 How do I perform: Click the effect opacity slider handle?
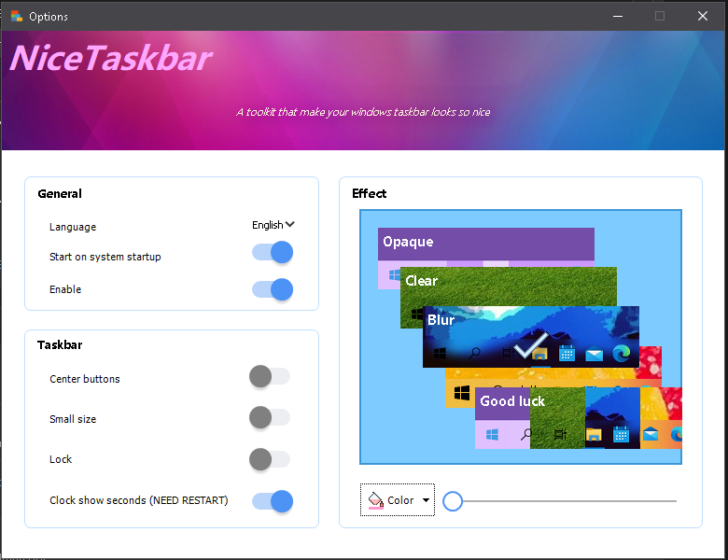click(x=453, y=501)
